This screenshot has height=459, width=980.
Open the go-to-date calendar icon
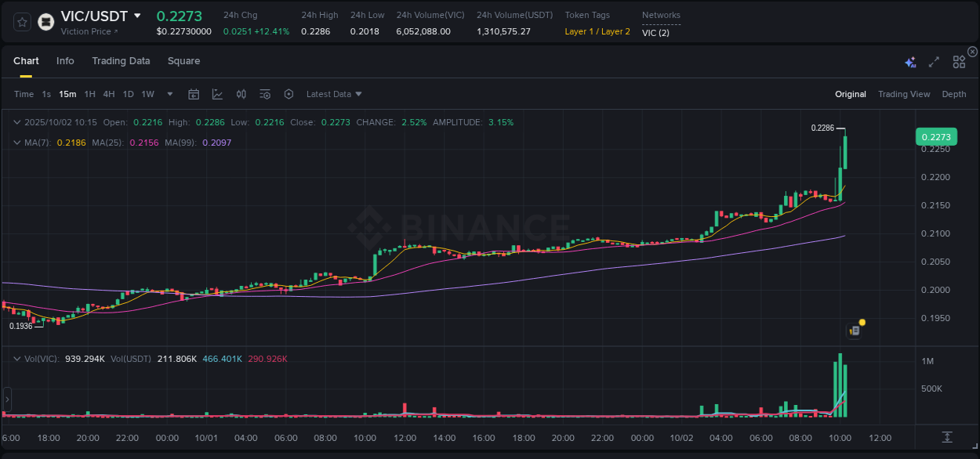pos(194,94)
